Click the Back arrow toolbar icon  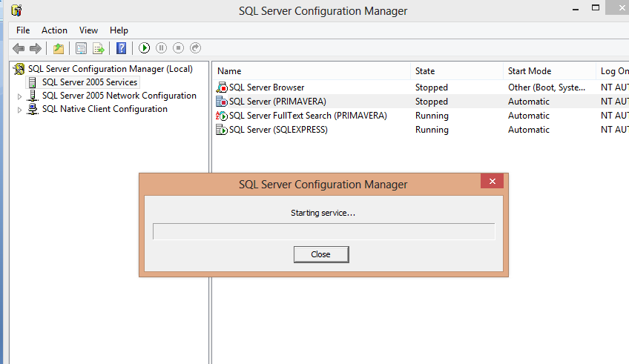tap(19, 48)
